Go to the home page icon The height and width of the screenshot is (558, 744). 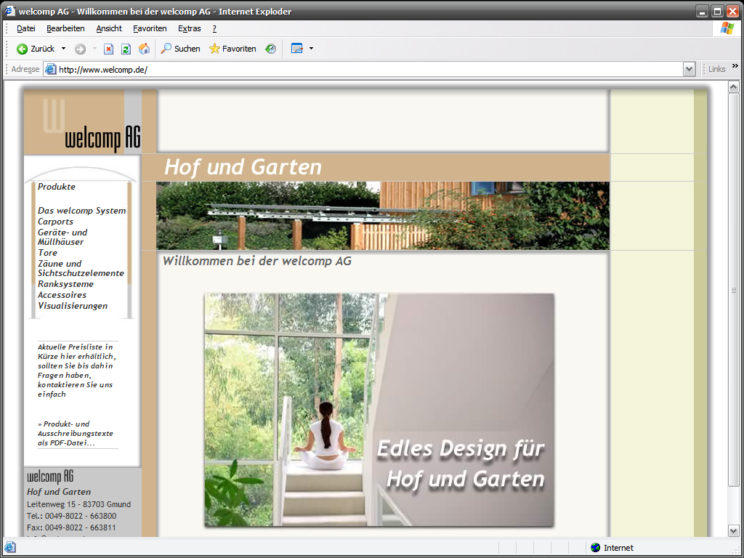pos(144,48)
